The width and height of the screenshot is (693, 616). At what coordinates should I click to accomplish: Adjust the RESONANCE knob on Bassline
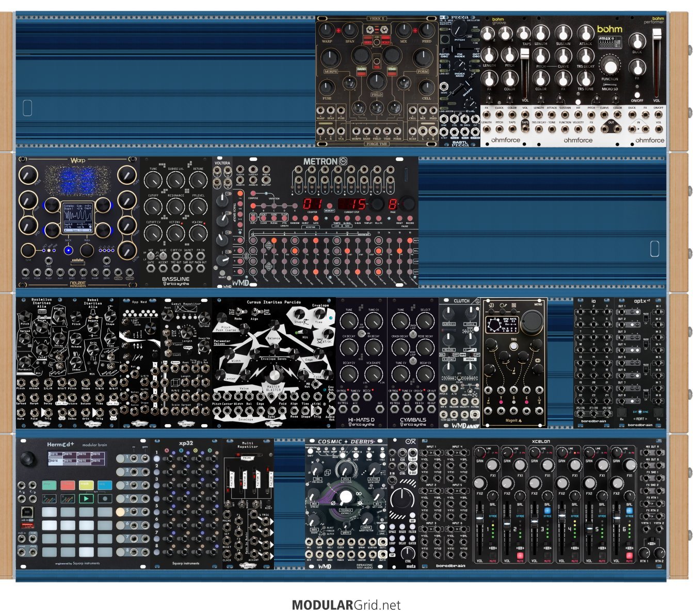point(175,207)
